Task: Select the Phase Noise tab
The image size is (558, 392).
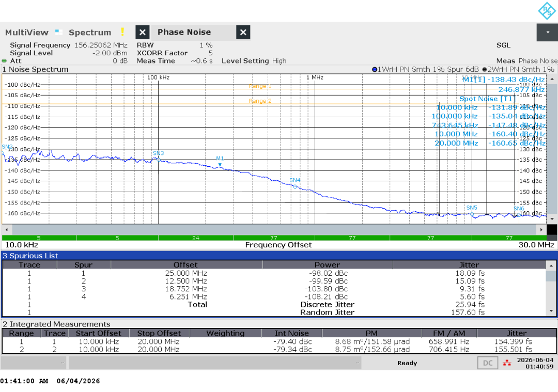Action: pos(184,32)
